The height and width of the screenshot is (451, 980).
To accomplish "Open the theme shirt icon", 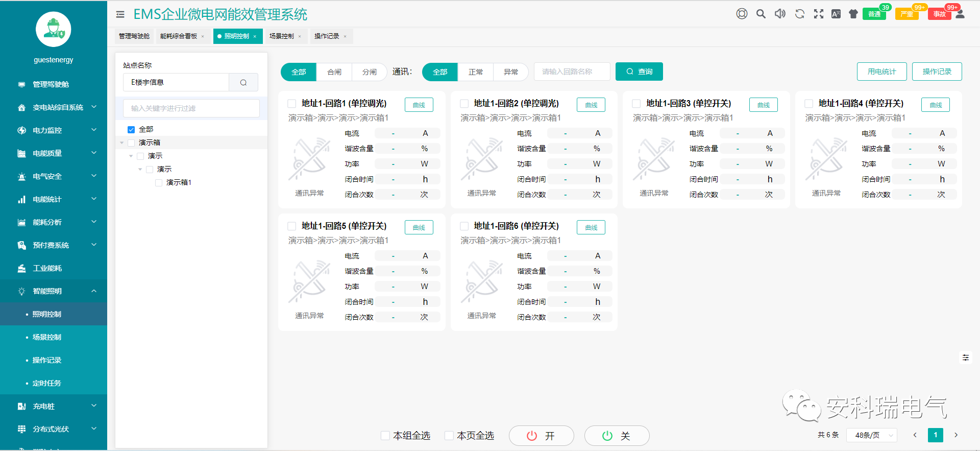I will point(853,14).
